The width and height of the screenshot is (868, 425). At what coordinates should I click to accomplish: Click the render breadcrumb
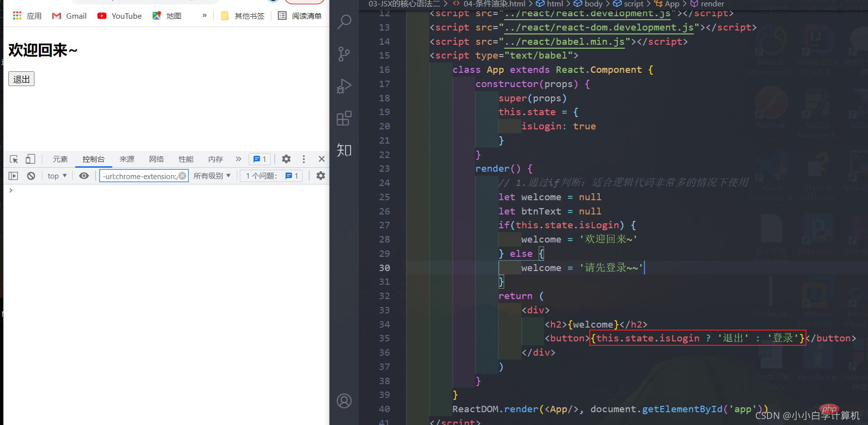(707, 4)
